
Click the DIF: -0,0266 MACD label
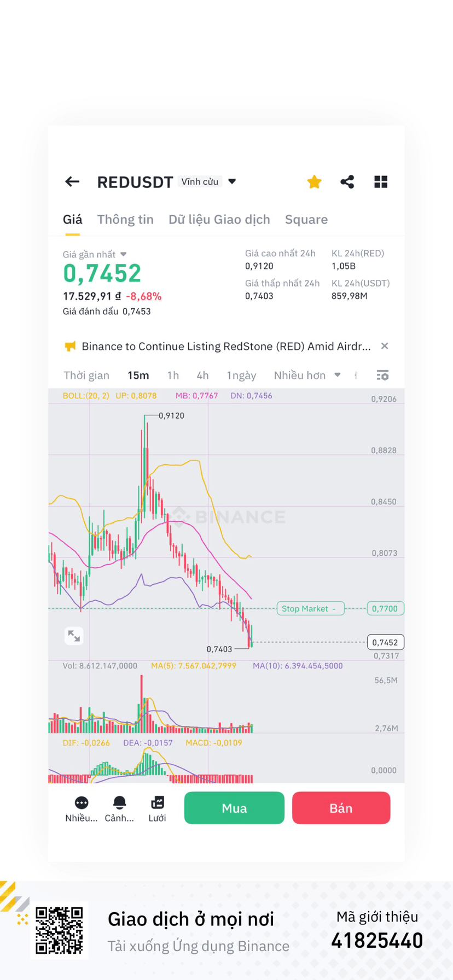coord(86,743)
